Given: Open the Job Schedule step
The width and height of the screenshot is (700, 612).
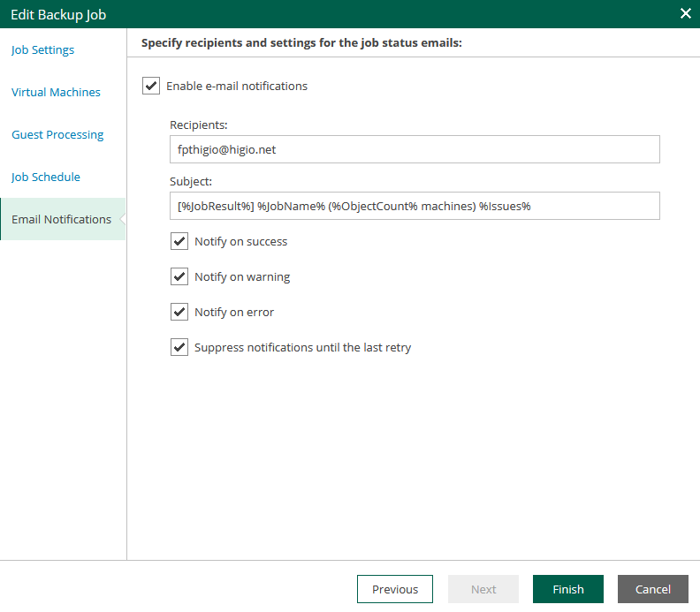Looking at the screenshot, I should 46,178.
